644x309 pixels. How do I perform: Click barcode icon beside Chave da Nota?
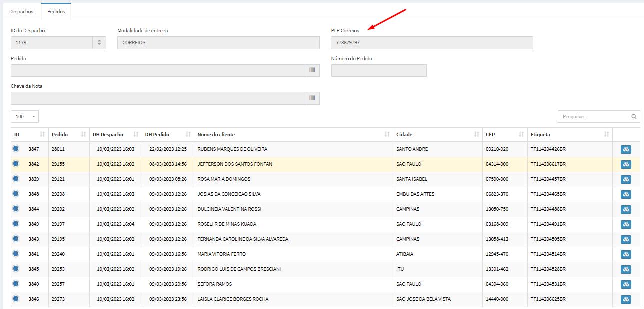click(312, 98)
